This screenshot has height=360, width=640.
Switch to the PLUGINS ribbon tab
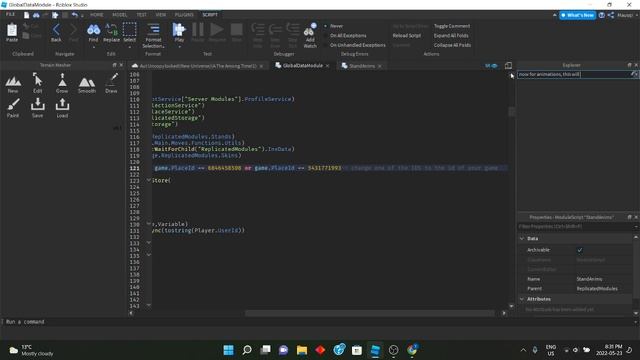(x=184, y=15)
